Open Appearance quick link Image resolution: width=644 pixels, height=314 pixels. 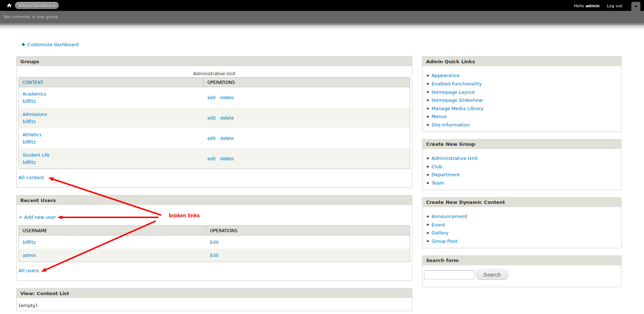tap(445, 75)
